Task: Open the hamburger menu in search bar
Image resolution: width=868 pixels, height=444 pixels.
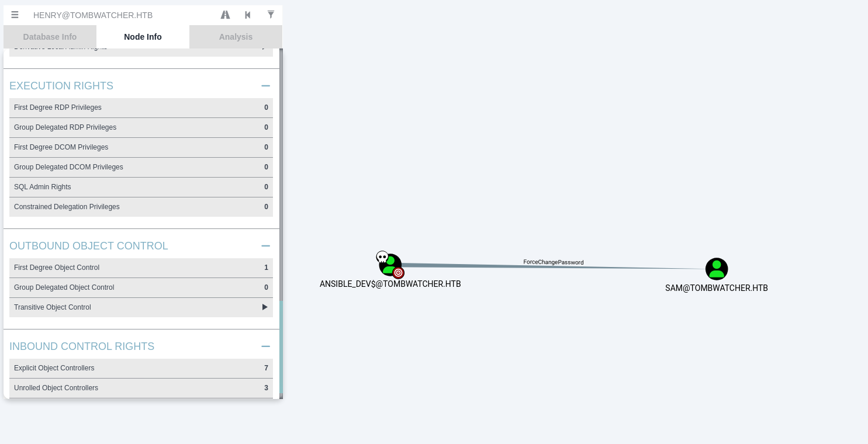Action: click(x=15, y=15)
